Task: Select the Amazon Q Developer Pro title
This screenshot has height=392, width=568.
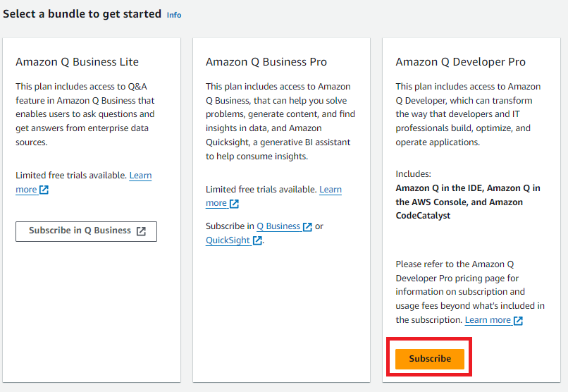Action: coord(461,62)
